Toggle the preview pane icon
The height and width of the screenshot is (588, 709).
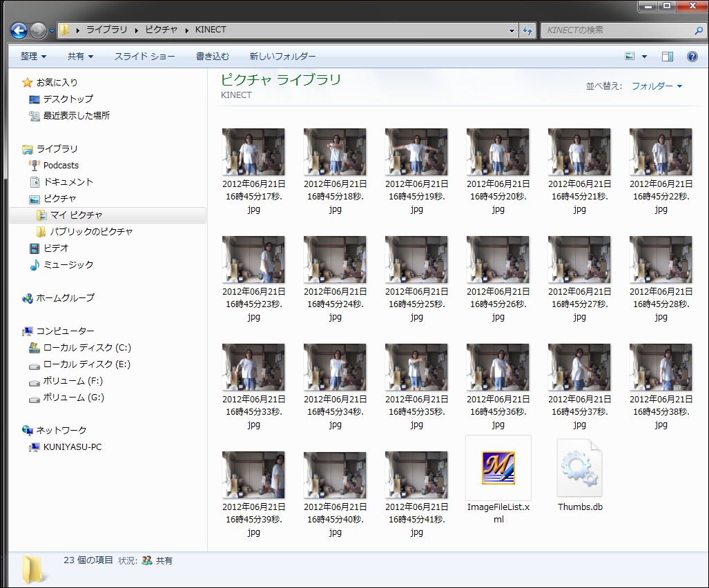coord(668,57)
